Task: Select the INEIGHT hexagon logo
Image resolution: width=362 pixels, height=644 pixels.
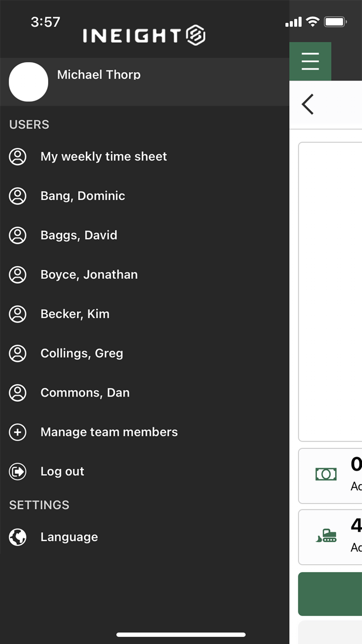Action: pos(194,35)
